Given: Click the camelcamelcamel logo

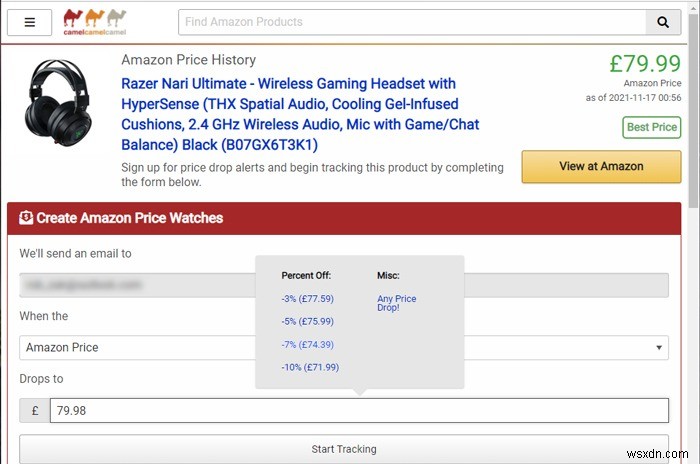Looking at the screenshot, I should click(95, 22).
